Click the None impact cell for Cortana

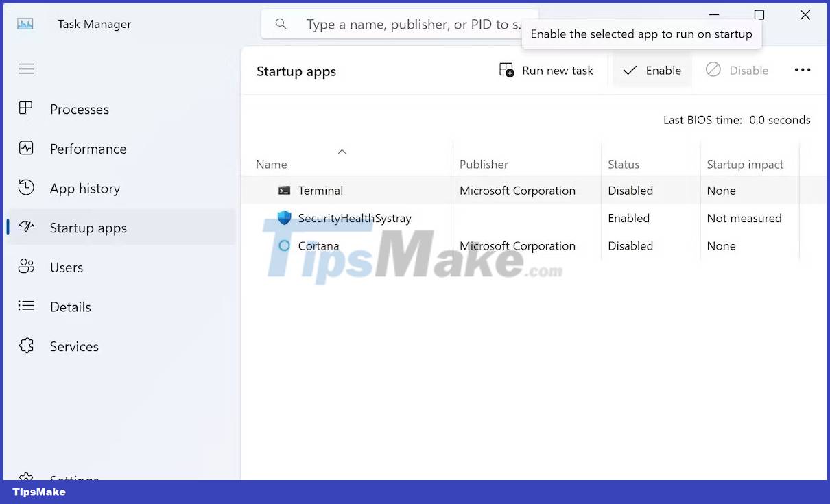[721, 245]
